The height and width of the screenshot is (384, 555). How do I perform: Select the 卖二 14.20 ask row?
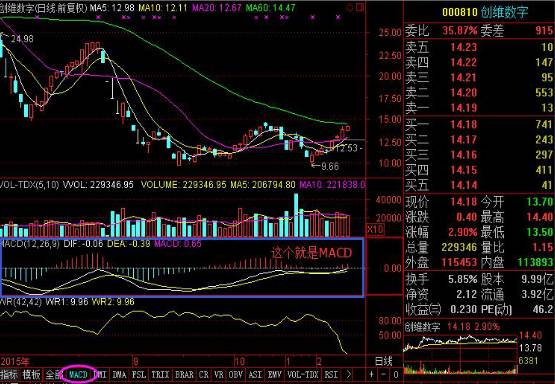pyautogui.click(x=479, y=93)
